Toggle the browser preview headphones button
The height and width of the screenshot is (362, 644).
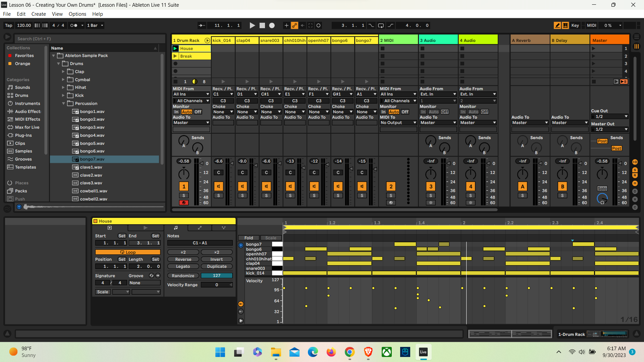[x=19, y=207]
